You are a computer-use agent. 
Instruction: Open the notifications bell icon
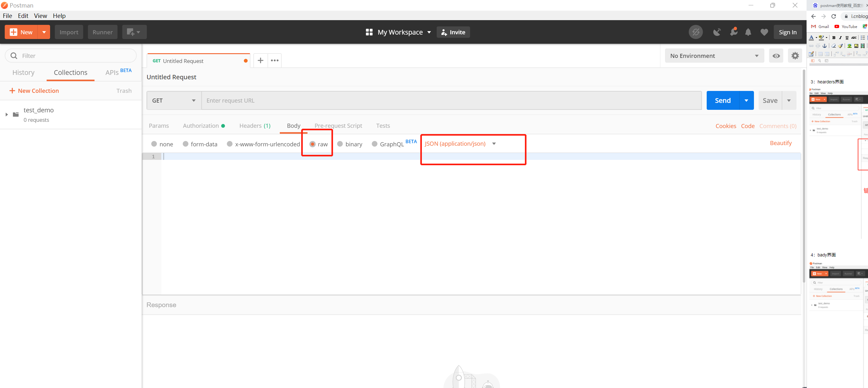tap(748, 32)
